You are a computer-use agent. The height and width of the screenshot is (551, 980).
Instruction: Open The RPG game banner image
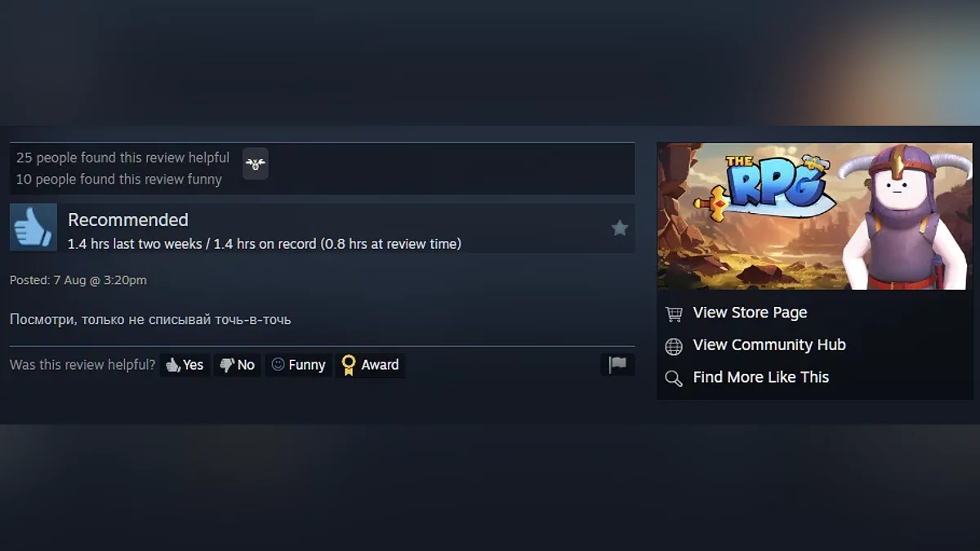pos(815,216)
